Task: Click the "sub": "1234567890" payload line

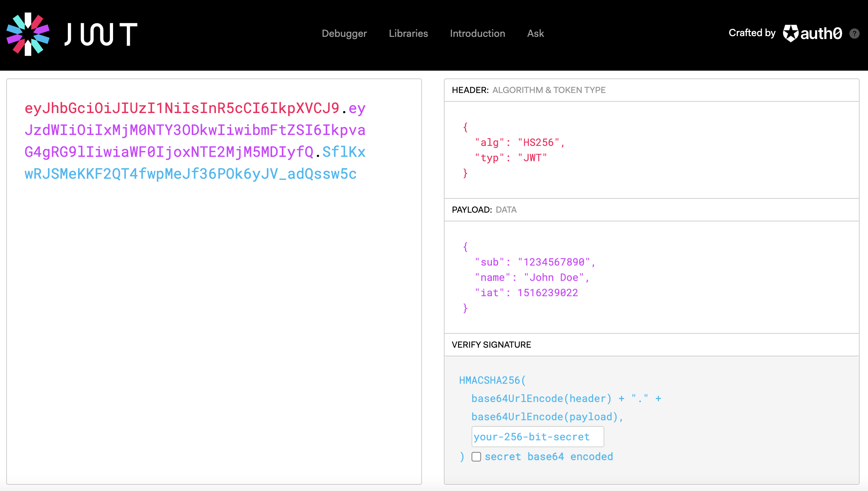Action: (x=535, y=262)
